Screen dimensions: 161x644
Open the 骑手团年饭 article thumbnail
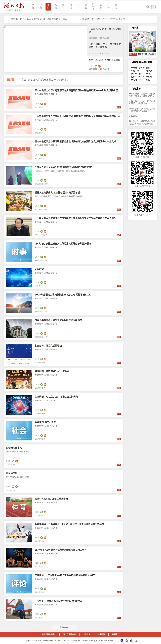pos(19,201)
